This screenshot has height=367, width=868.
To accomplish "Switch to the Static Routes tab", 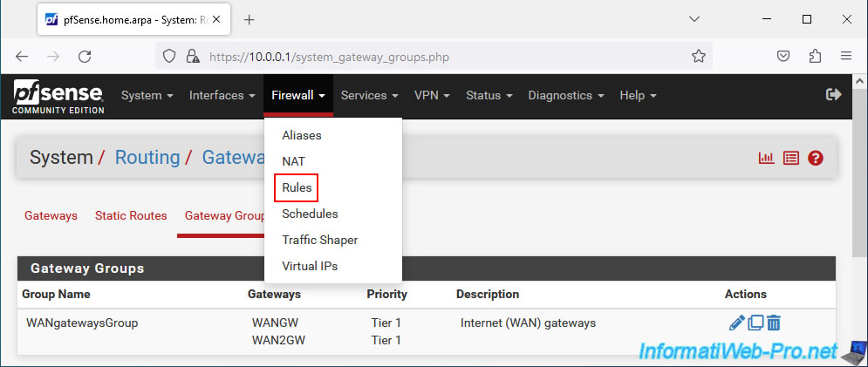I will coord(131,216).
